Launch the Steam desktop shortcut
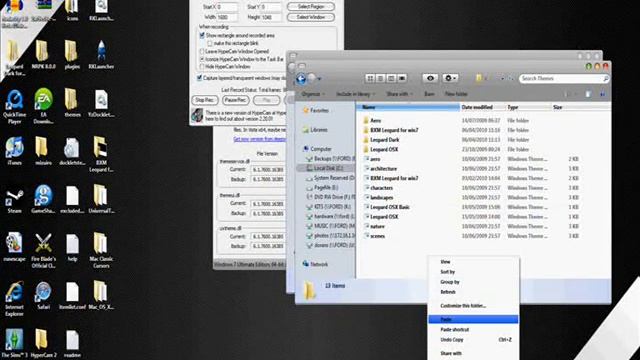Viewport: 640px width, 360px height. 15,200
